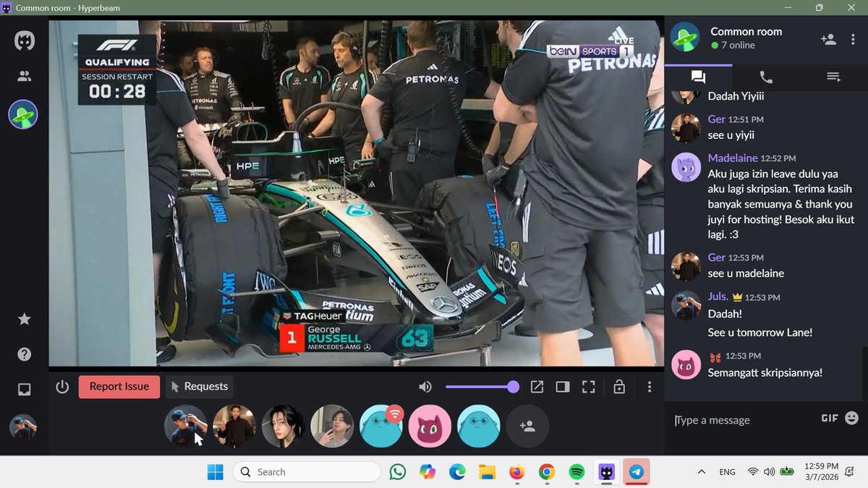Switch to the voice call tab
This screenshot has height=488, width=868.
766,77
